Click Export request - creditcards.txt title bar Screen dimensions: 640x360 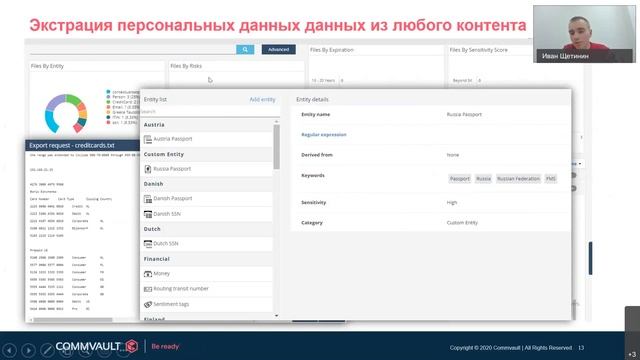[82, 145]
